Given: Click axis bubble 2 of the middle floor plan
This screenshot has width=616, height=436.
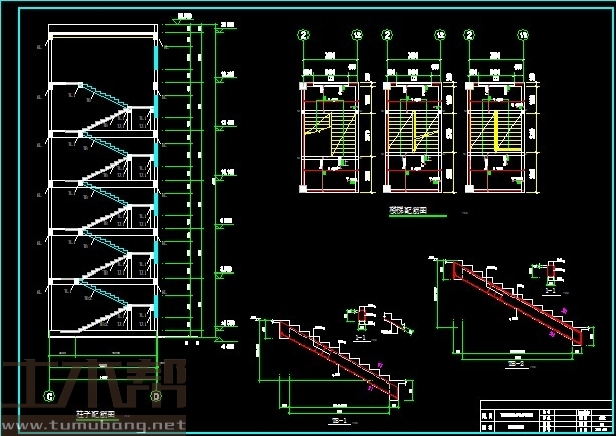Looking at the screenshot, I should [386, 35].
